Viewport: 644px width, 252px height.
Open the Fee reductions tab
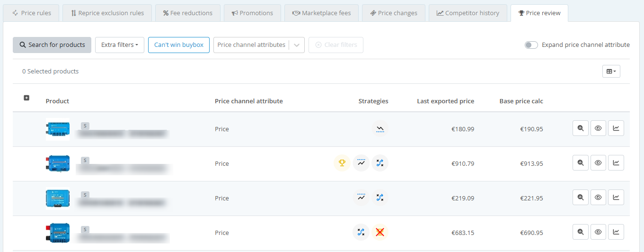pos(188,13)
